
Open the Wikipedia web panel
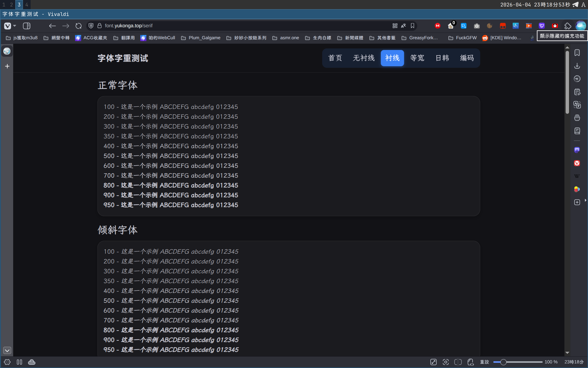point(577,176)
